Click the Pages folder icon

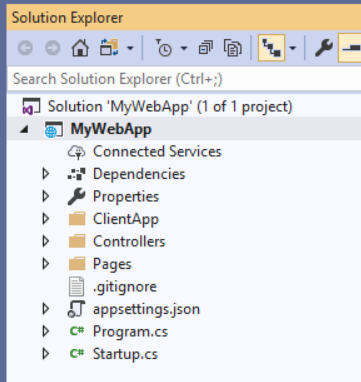coord(77,264)
